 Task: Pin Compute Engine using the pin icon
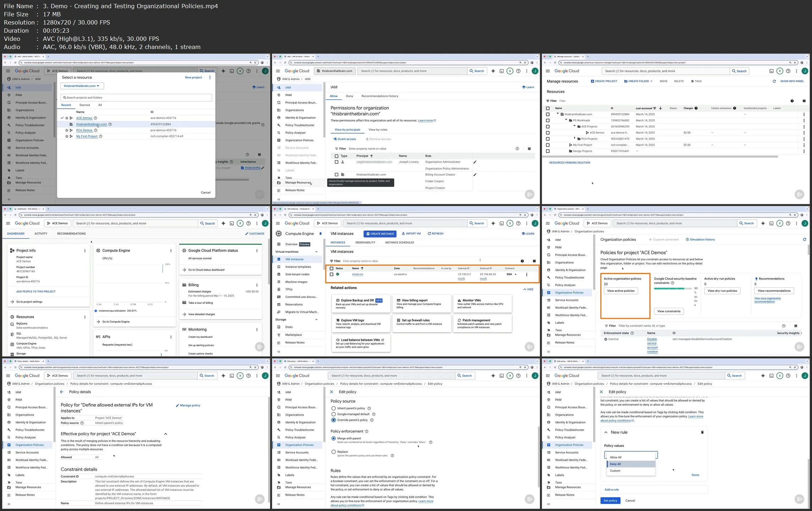tap(320, 234)
